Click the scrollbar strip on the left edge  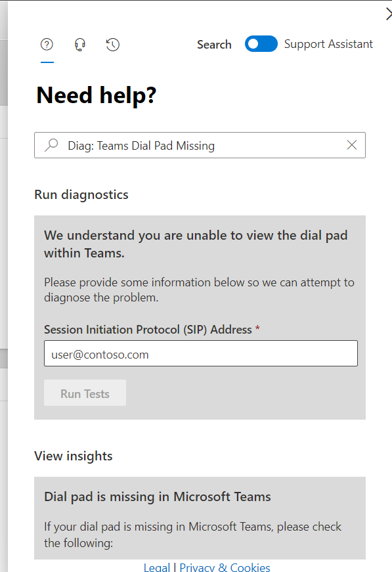[4, 73]
